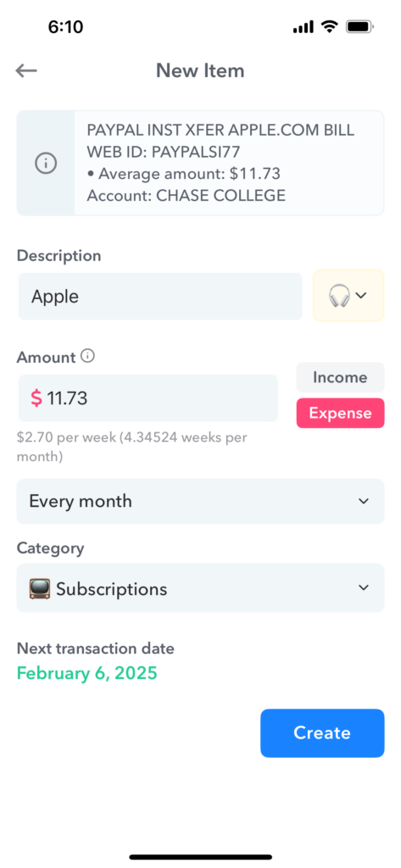This screenshot has height=868, width=401.
Task: Tap the headphones emoji icon
Action: (x=339, y=296)
